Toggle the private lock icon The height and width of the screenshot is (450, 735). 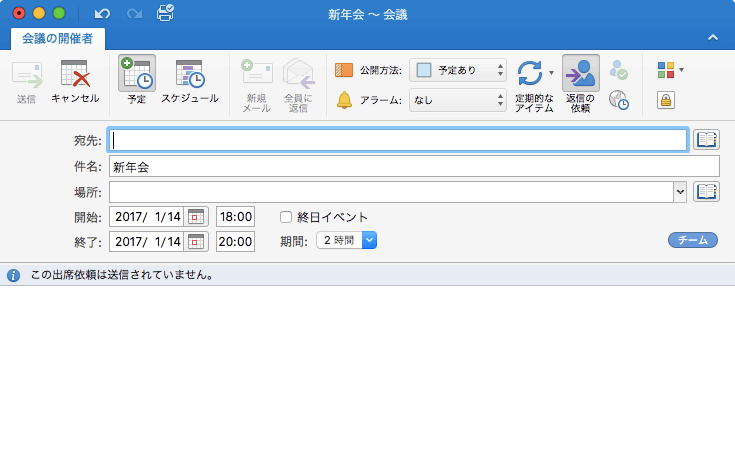(666, 100)
